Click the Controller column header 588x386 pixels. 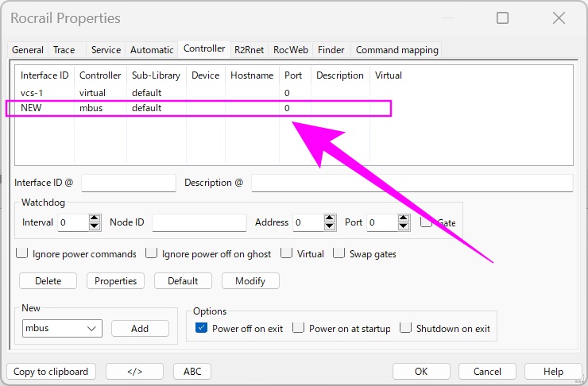pos(100,75)
